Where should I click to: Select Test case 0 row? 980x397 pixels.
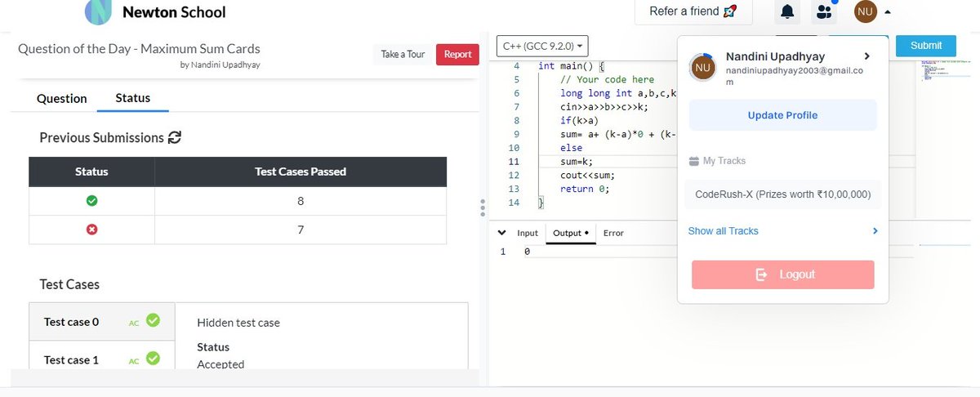[101, 322]
